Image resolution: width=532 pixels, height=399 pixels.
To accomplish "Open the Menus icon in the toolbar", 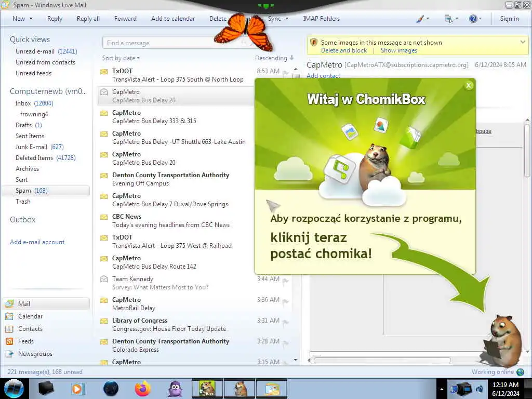I will point(448,19).
